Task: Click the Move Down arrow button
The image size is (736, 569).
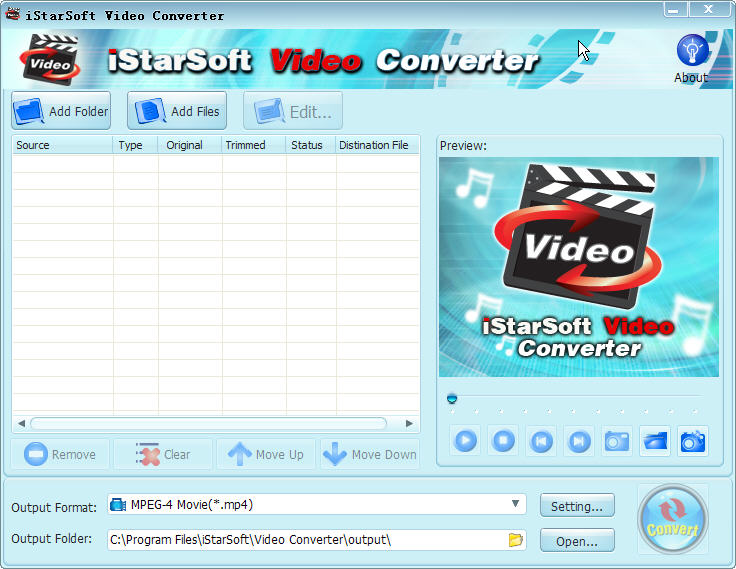Action: click(370, 454)
